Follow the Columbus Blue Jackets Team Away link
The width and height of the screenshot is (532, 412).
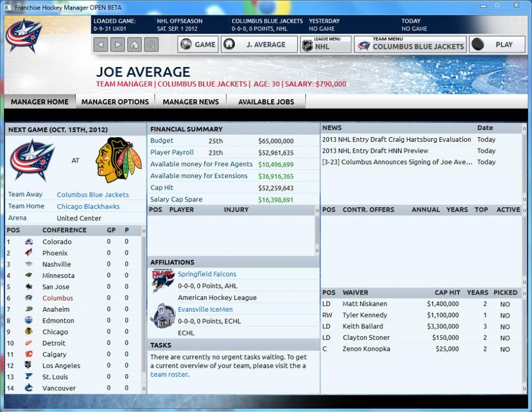(x=92, y=195)
